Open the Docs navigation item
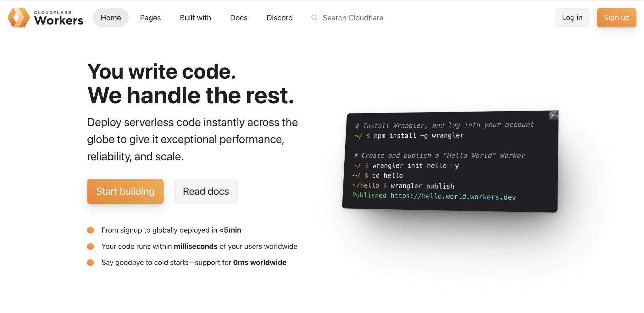The image size is (644, 313). (239, 18)
